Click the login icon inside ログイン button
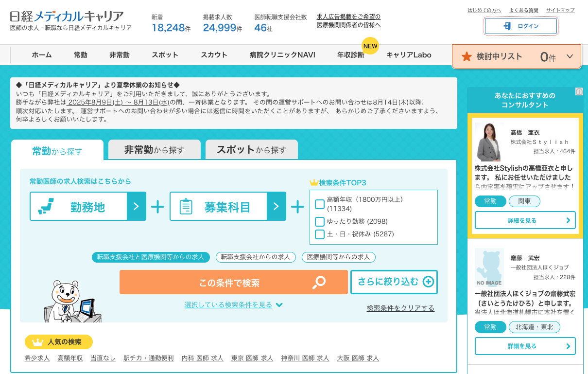This screenshot has width=588, height=374. tap(507, 26)
